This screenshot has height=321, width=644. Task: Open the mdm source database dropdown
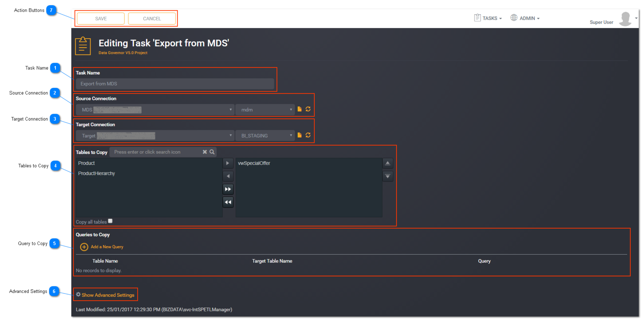click(x=265, y=110)
